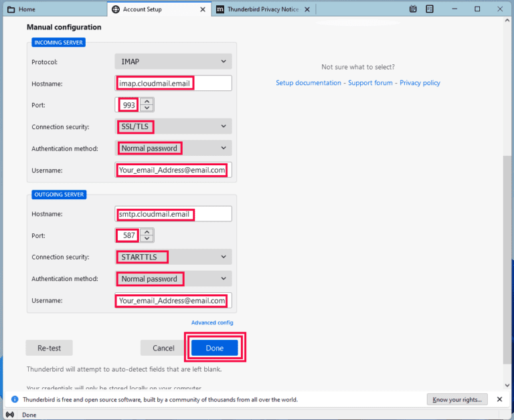This screenshot has width=514, height=420.
Task: Click the connection status icon in status bar
Action: click(10, 415)
